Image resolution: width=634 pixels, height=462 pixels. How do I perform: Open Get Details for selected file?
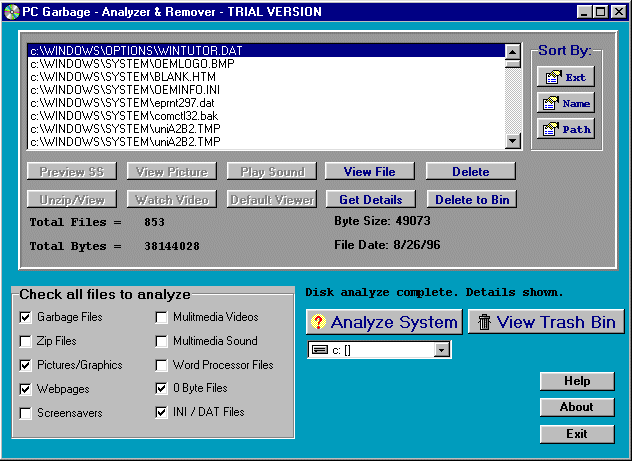(x=371, y=199)
